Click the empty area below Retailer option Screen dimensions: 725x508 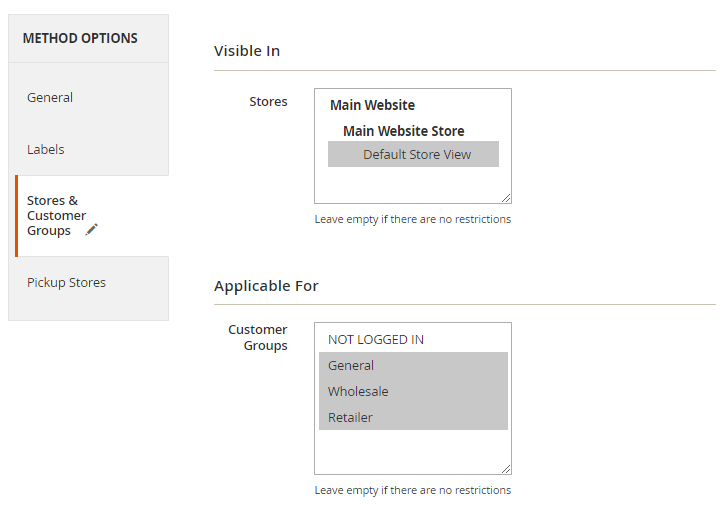click(x=412, y=450)
